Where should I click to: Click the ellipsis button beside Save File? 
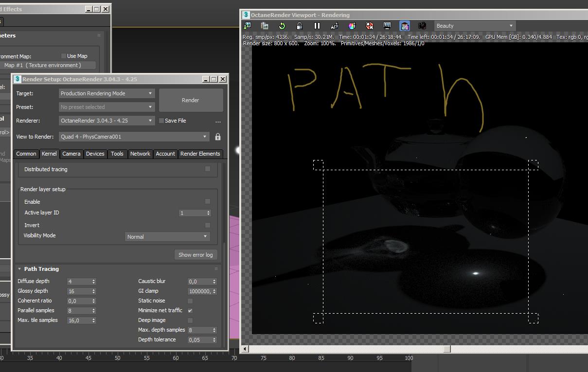(218, 121)
